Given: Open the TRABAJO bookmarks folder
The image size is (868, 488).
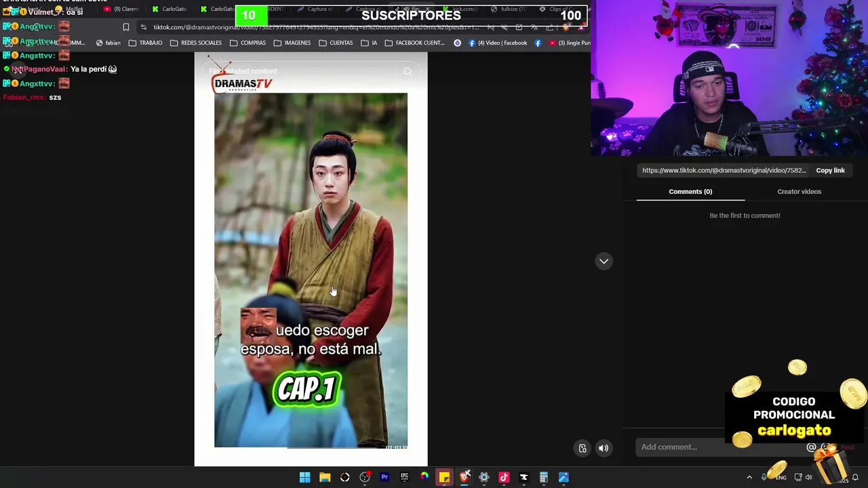Looking at the screenshot, I should coord(145,43).
